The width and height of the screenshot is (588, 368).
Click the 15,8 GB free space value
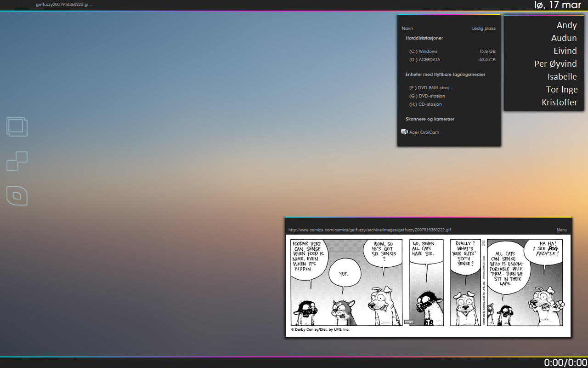click(x=487, y=52)
